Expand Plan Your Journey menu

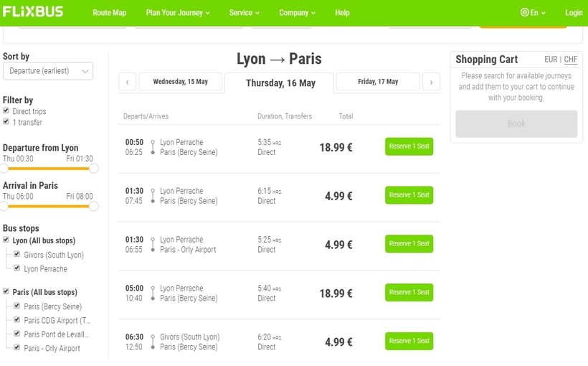(178, 12)
